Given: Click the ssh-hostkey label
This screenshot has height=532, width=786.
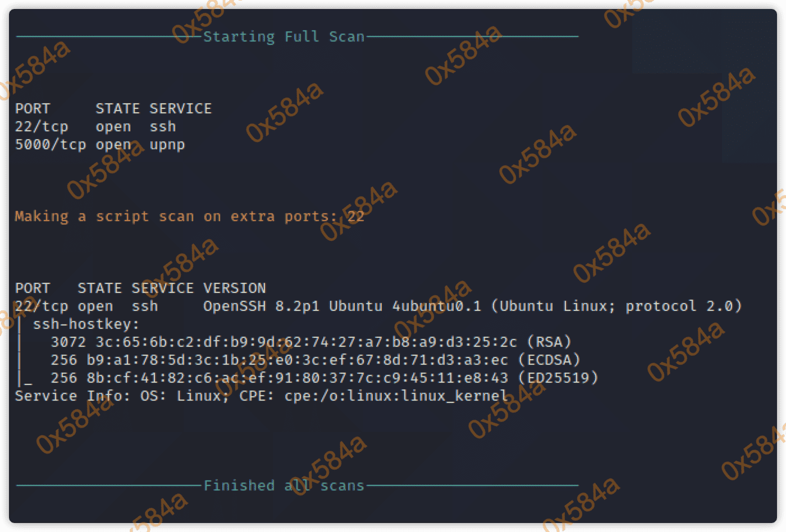Looking at the screenshot, I should point(85,324).
